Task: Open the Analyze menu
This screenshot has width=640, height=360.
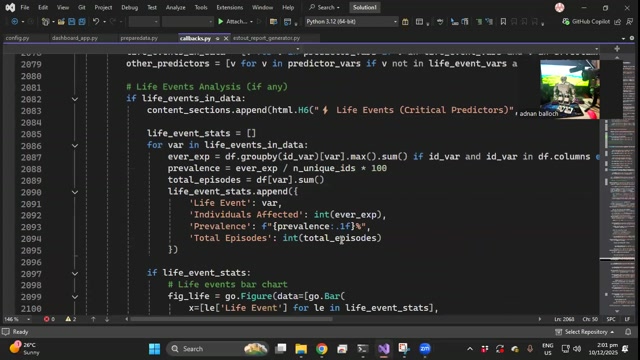Action: point(176,7)
